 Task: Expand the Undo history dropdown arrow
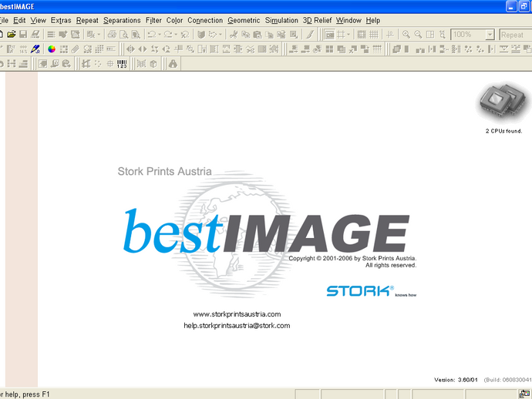point(160,34)
